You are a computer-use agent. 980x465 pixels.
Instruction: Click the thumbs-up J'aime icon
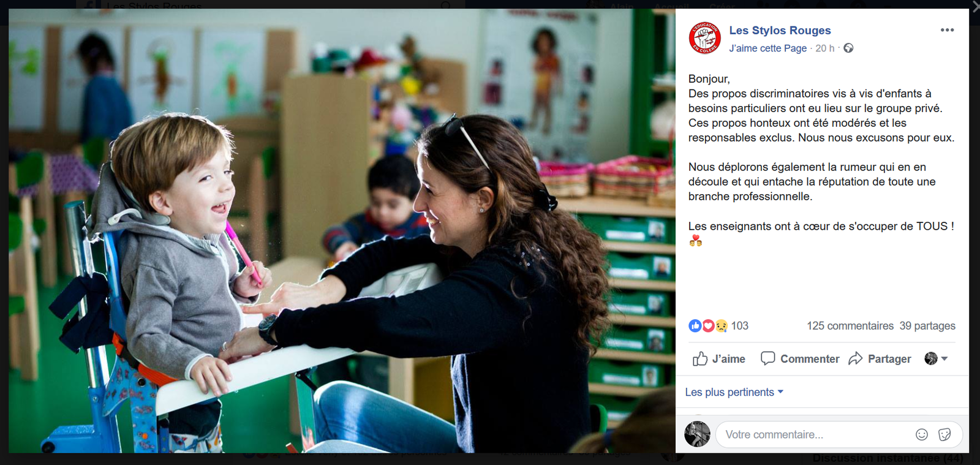point(699,358)
